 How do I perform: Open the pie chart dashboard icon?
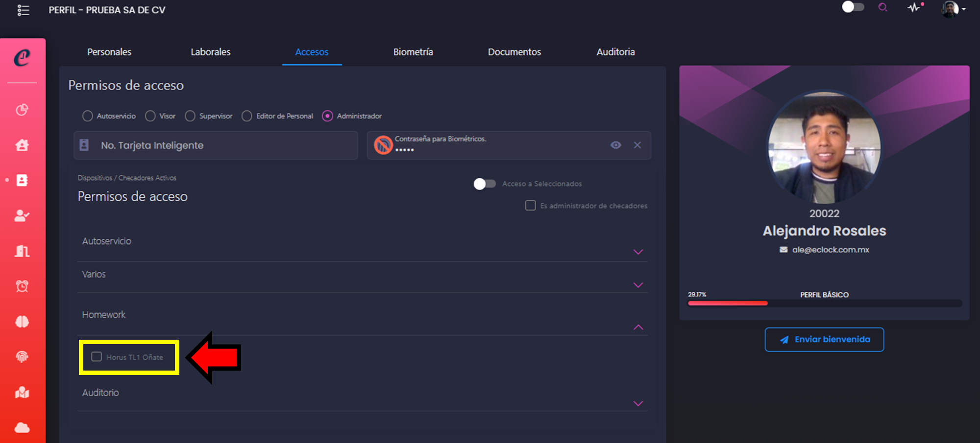pos(22,110)
